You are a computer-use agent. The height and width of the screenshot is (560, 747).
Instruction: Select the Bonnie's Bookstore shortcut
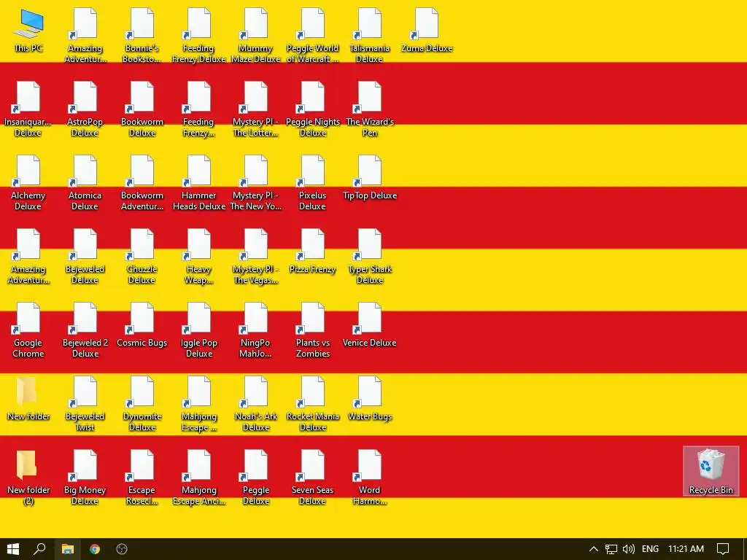pyautogui.click(x=142, y=35)
